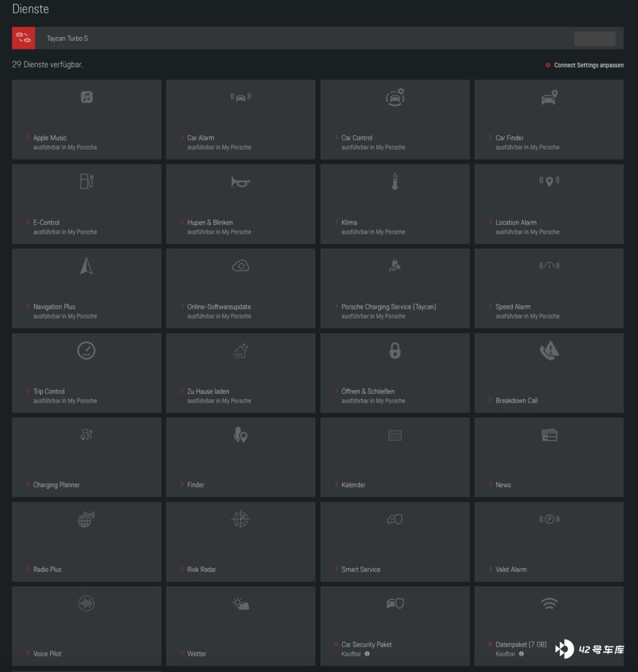Click the Charging Planner icon
Viewport: 638px width, 672px height.
click(87, 435)
